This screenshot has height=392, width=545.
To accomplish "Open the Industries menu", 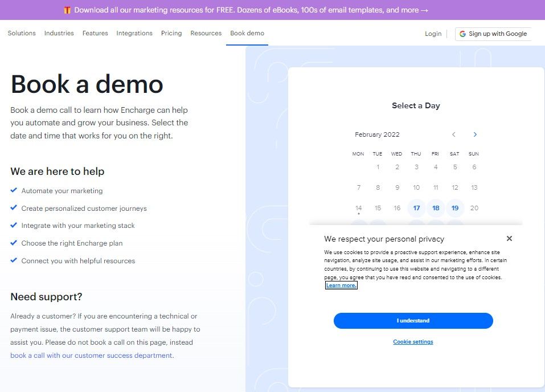I will pos(59,33).
